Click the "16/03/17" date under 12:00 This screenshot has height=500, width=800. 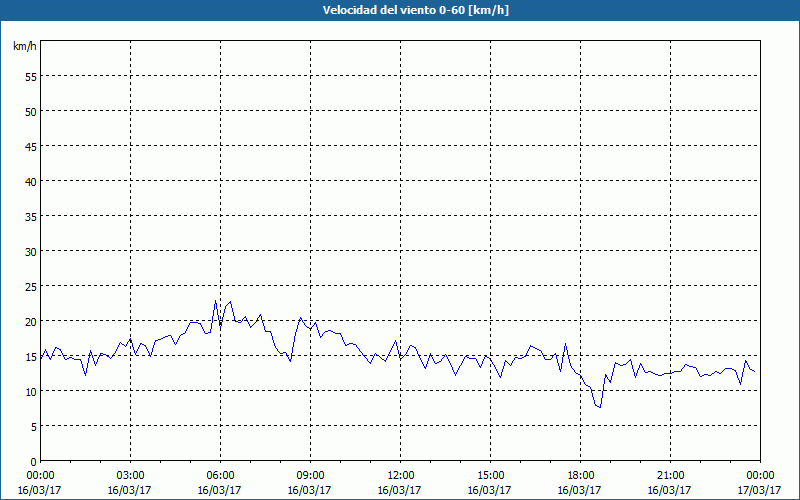[399, 490]
